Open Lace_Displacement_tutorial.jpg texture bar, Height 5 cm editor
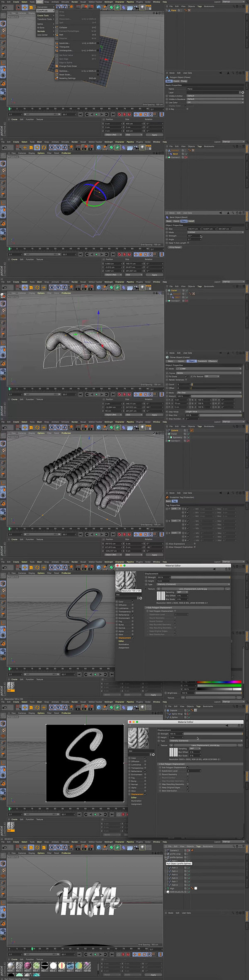The image size is (249, 980). (193, 589)
